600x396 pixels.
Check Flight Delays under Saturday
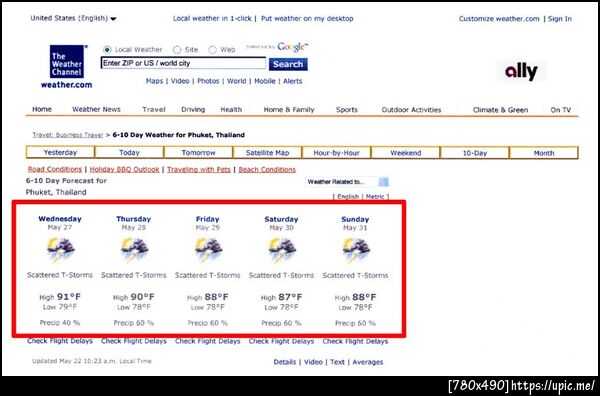(x=282, y=341)
